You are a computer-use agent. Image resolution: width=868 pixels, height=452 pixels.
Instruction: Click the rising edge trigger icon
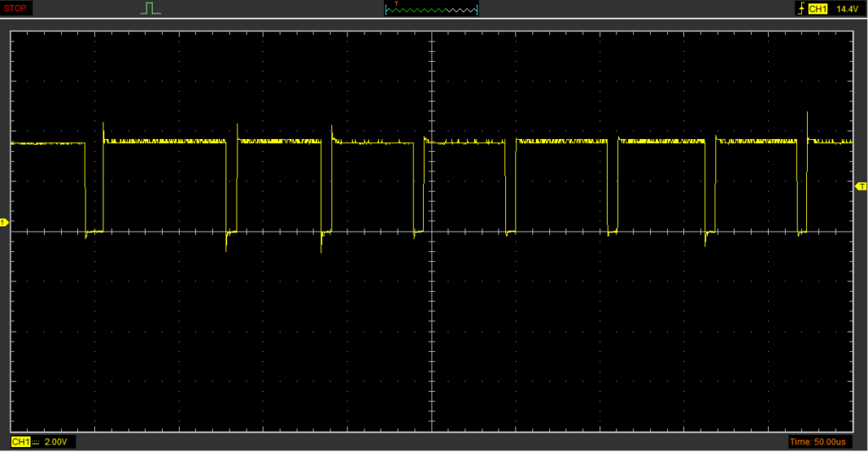tap(799, 8)
